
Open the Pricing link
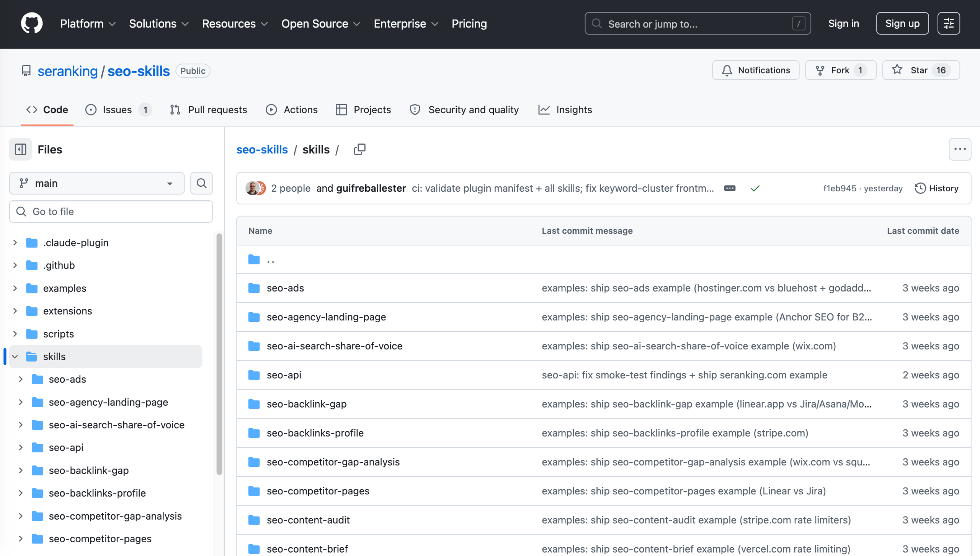point(469,24)
